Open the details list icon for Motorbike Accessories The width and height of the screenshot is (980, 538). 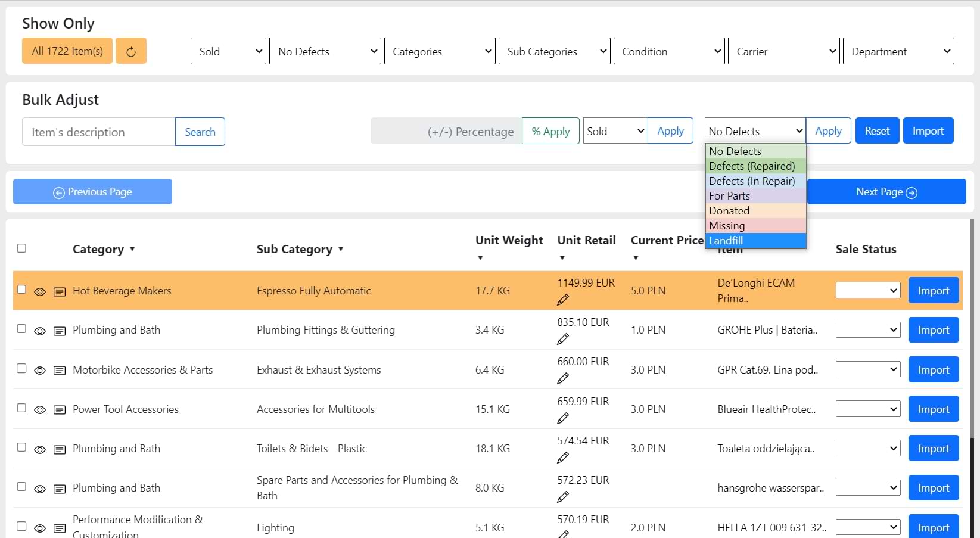point(60,371)
